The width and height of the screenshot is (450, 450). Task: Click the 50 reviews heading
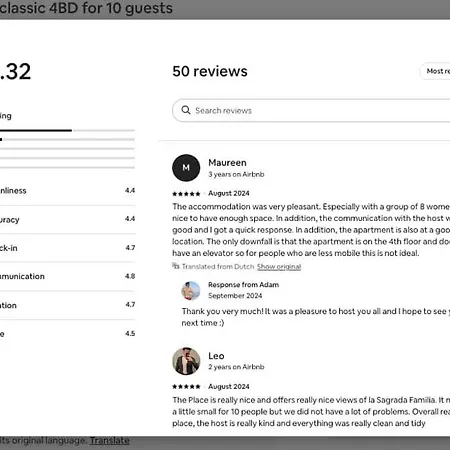tap(210, 71)
